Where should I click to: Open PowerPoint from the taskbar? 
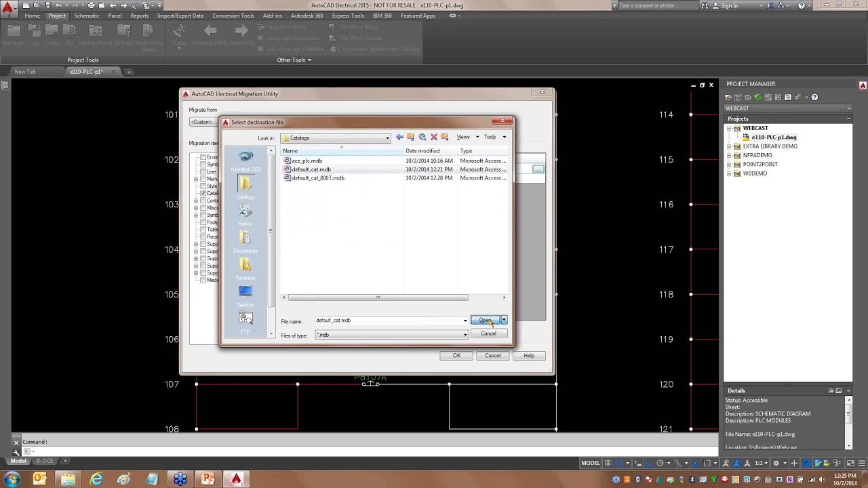tap(208, 479)
